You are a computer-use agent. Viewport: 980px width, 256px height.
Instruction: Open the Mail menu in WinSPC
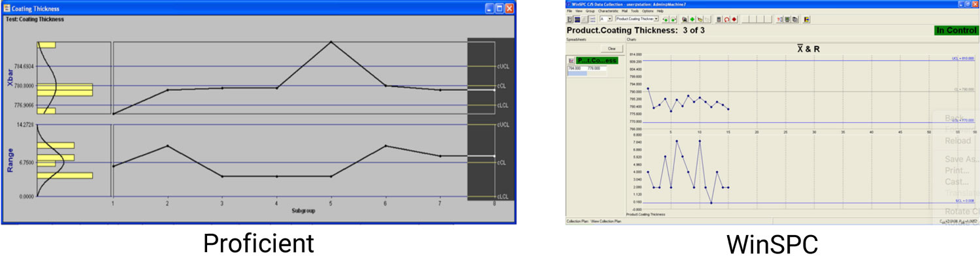pos(625,11)
